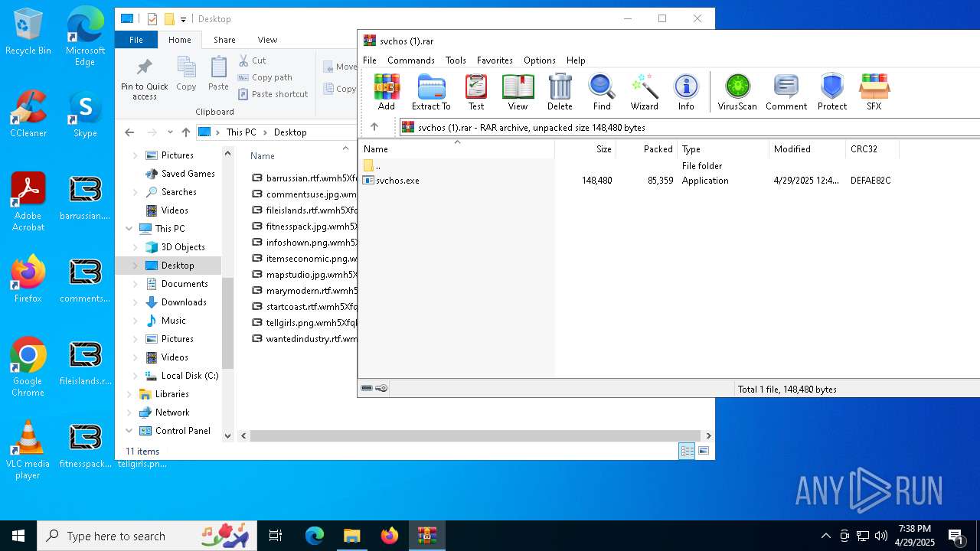The height and width of the screenshot is (551, 980).
Task: Click the taskbar search box
Action: [148, 536]
